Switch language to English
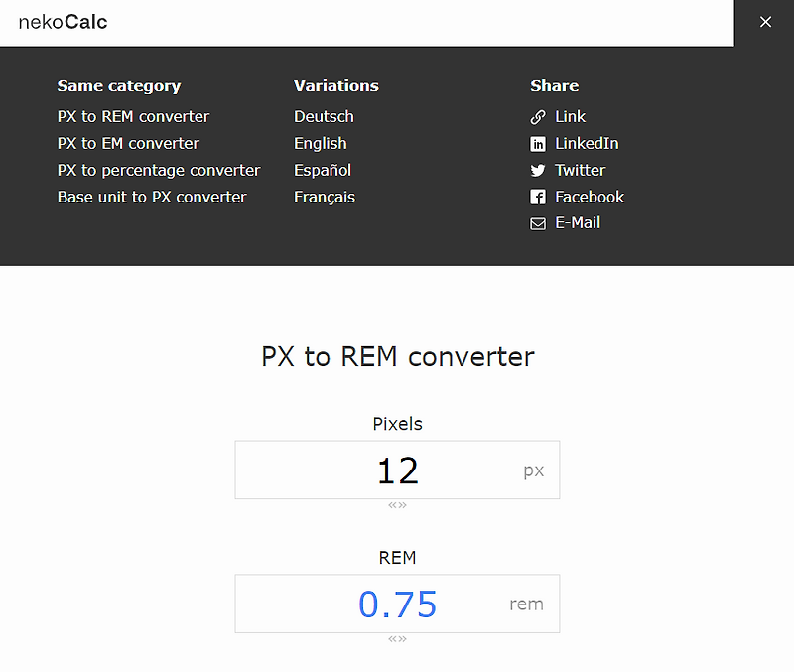 [x=320, y=143]
